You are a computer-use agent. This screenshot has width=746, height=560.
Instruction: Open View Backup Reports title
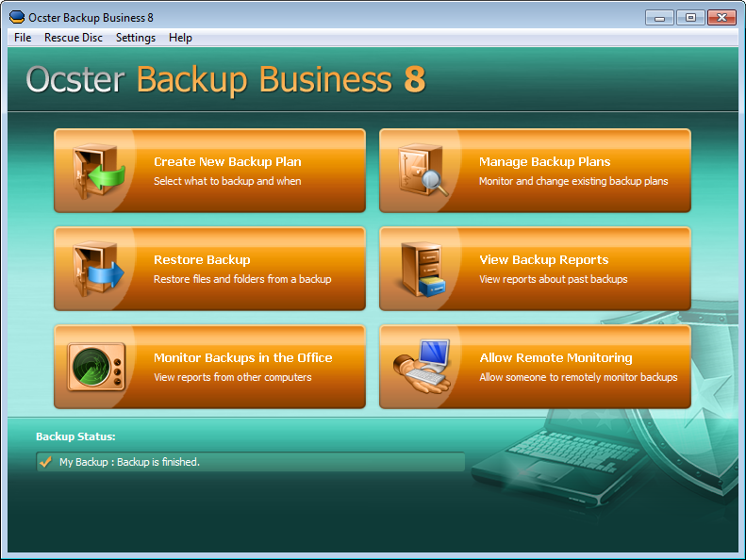click(544, 260)
